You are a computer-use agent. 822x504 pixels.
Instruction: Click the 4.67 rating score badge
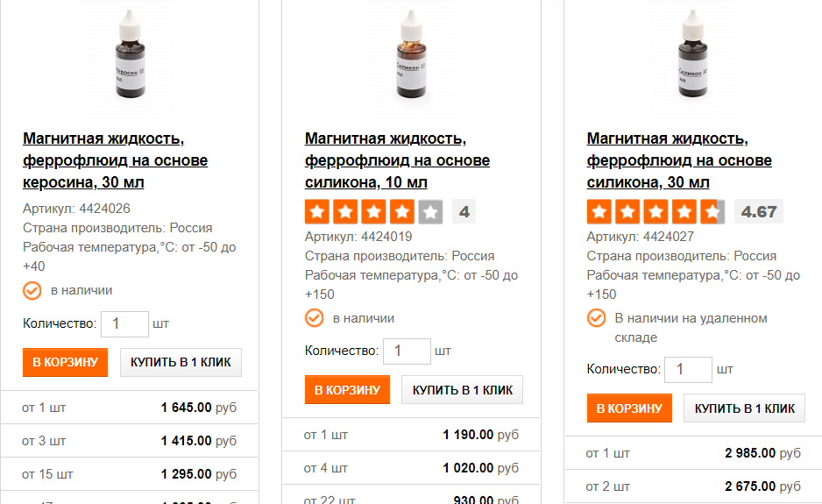click(758, 212)
